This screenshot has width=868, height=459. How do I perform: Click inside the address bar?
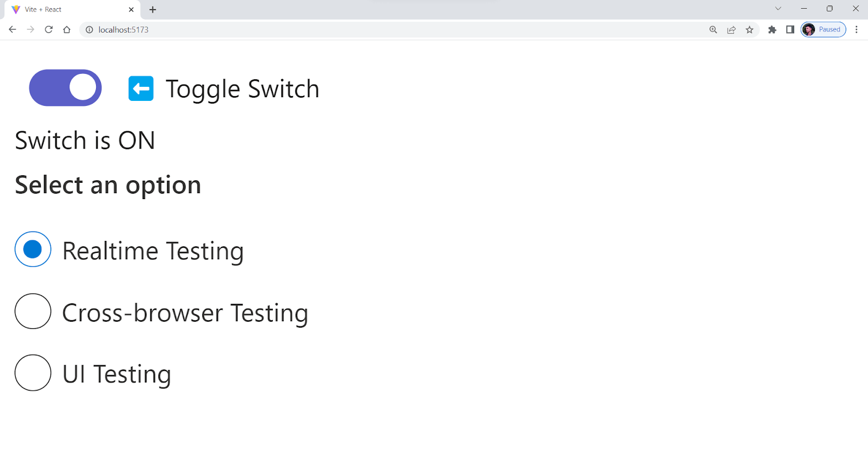[x=325, y=30]
